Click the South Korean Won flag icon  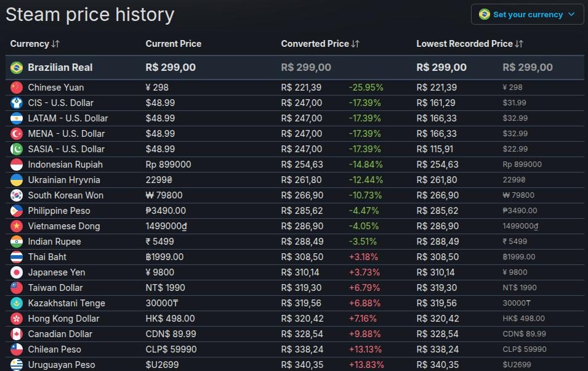pos(17,195)
